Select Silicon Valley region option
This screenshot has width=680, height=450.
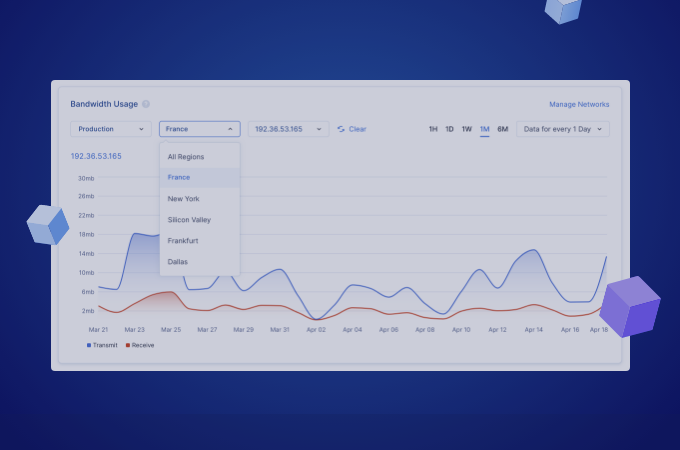tap(189, 219)
